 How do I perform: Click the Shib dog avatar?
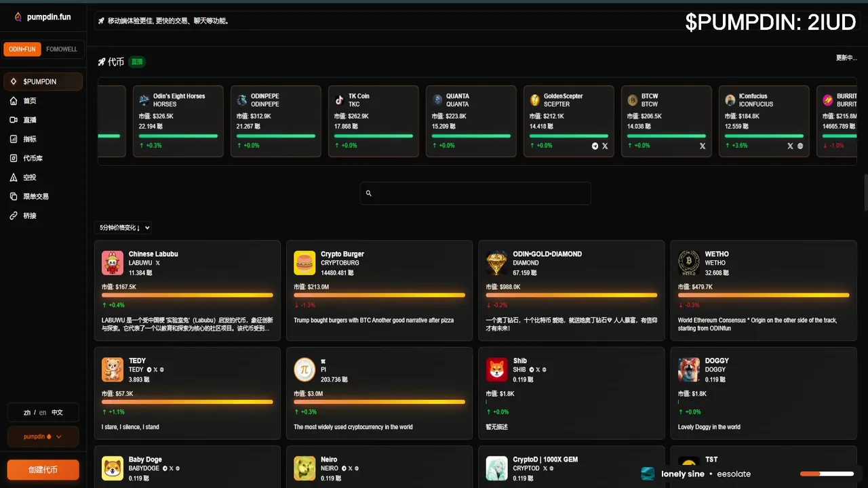(x=497, y=370)
